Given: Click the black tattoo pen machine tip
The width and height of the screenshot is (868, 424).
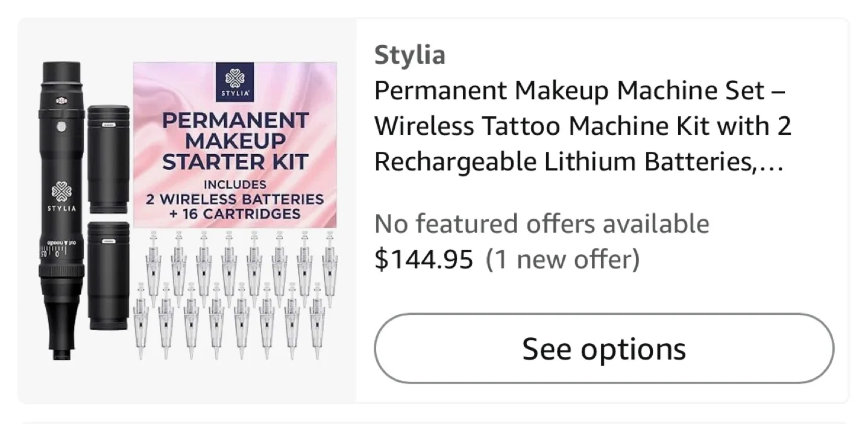Looking at the screenshot, I should pyautogui.click(x=59, y=349).
